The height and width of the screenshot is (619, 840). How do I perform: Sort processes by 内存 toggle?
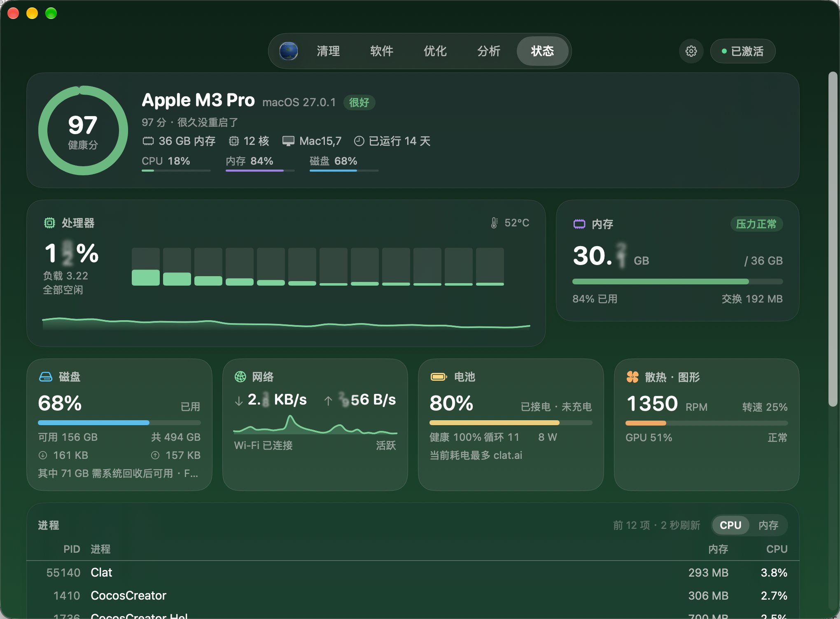coord(768,525)
